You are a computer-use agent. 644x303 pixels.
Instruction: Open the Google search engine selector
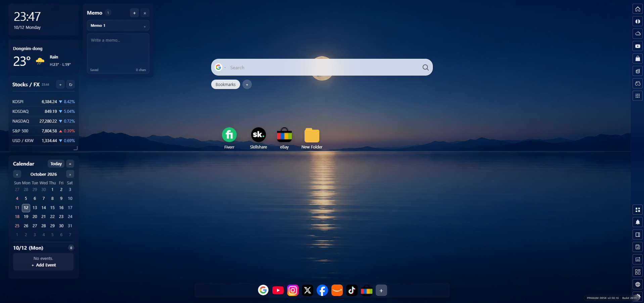[x=220, y=67]
